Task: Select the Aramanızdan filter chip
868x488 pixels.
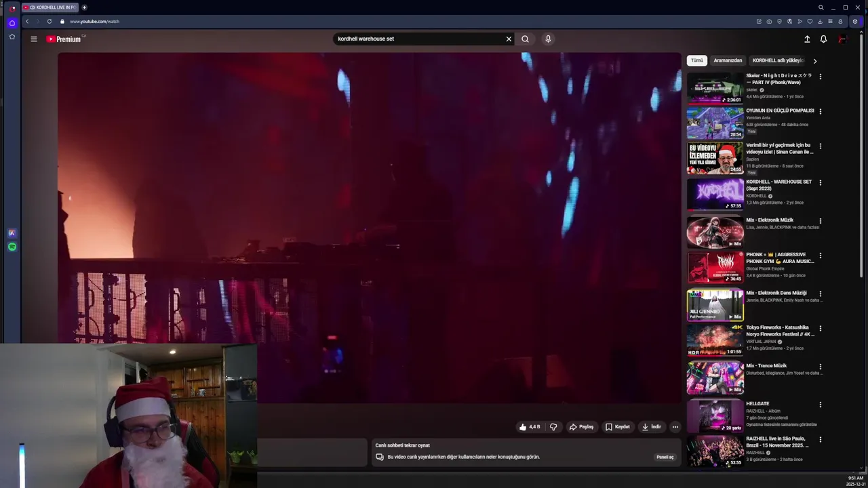Action: tap(728, 60)
